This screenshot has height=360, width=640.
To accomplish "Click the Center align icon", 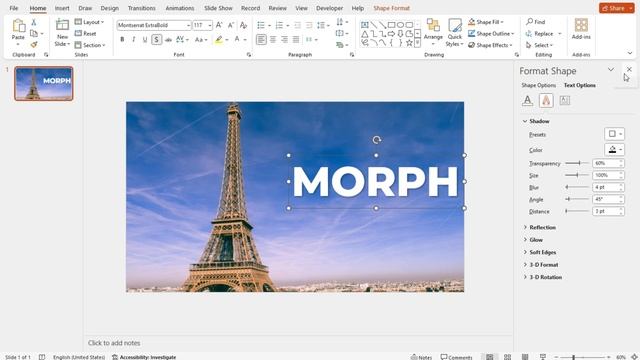I will [273, 40].
